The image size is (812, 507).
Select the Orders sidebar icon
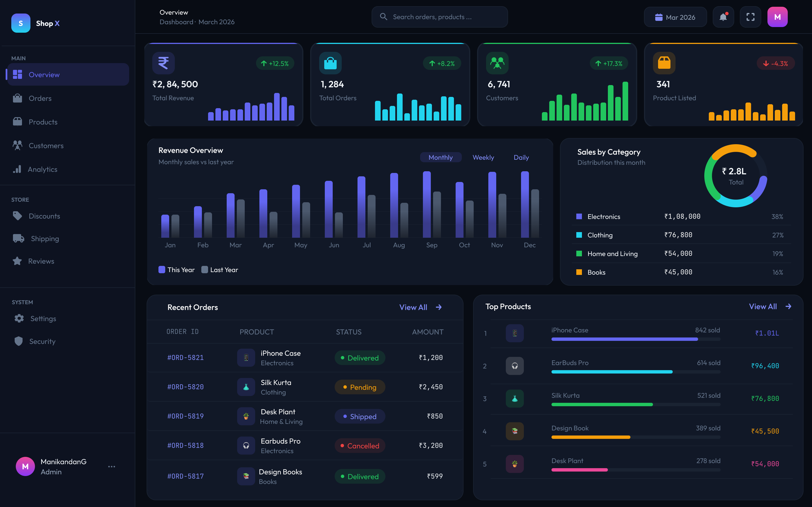[18, 98]
